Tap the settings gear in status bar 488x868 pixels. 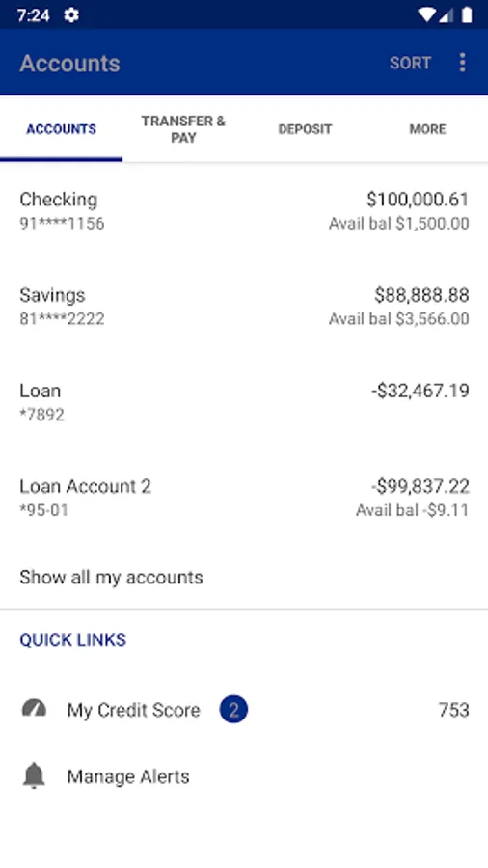click(71, 14)
